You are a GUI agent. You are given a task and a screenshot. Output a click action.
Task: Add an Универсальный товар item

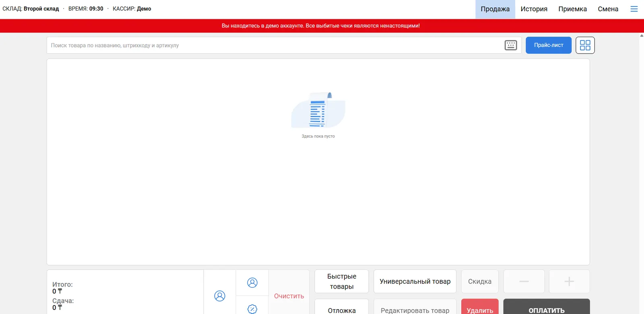pyautogui.click(x=415, y=281)
